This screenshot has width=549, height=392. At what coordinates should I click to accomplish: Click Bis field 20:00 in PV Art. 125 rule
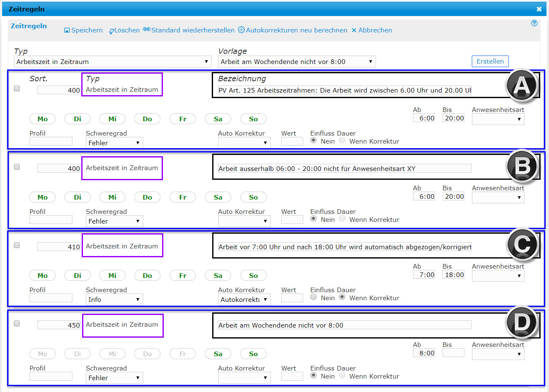tap(453, 118)
